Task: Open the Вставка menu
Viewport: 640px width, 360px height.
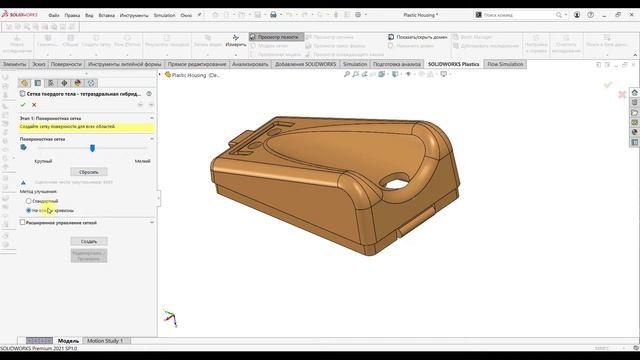Action: pos(107,15)
